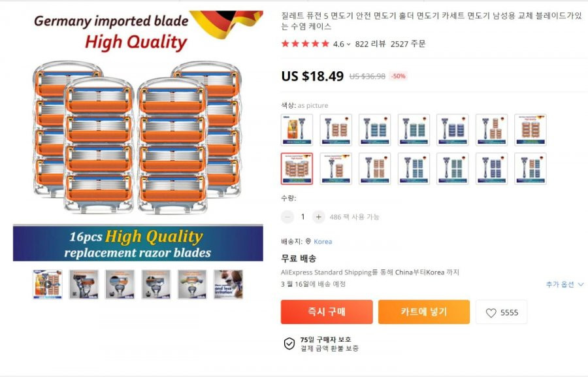The image size is (588, 377).
Task: Select the Korea shipping destination link
Action: [x=323, y=241]
